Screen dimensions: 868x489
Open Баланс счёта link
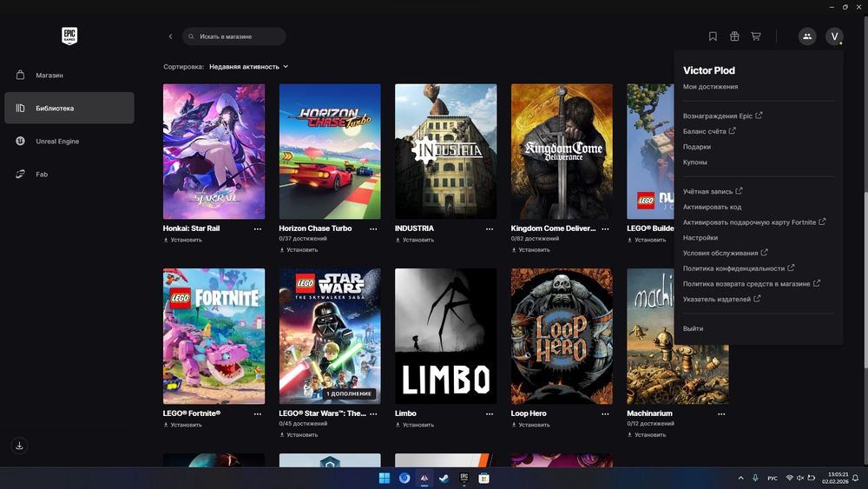tap(709, 131)
